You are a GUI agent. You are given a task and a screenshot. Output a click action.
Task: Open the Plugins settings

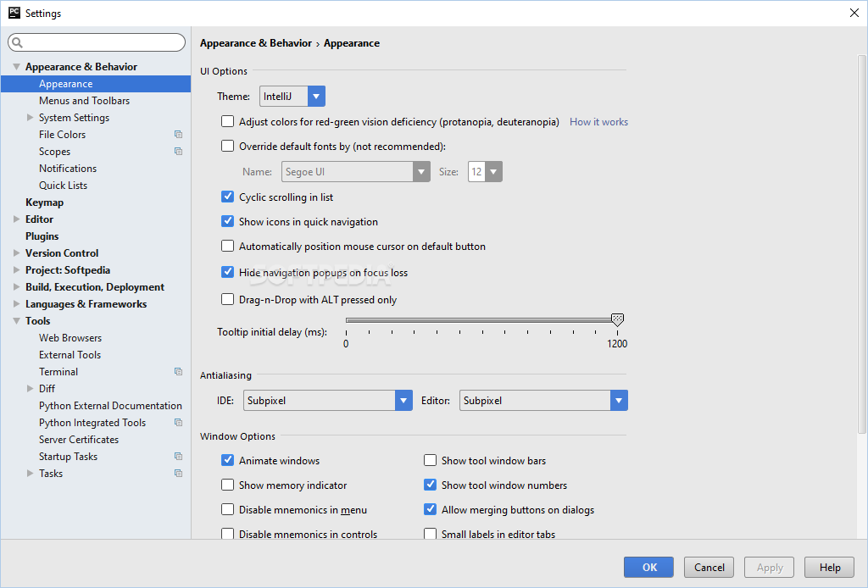42,236
